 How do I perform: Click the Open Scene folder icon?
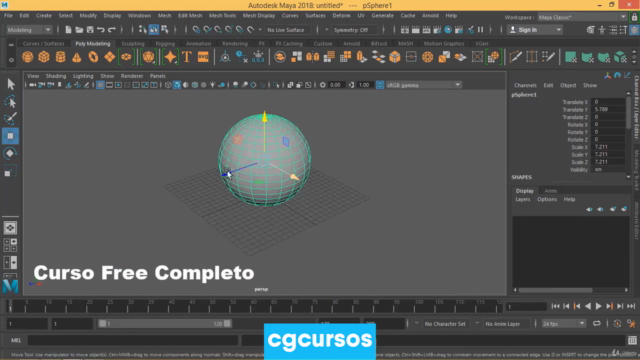[x=79, y=30]
